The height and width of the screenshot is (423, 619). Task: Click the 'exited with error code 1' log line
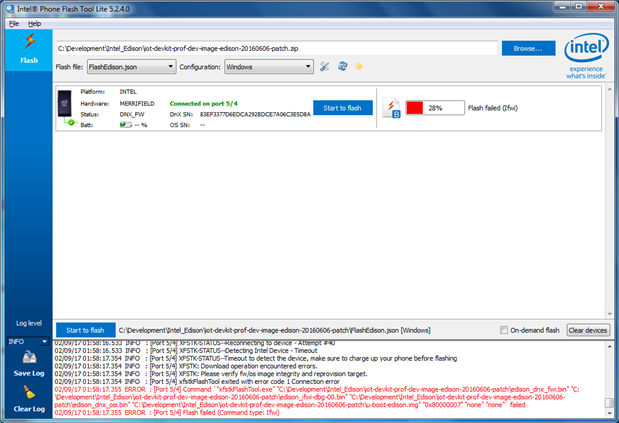click(197, 382)
